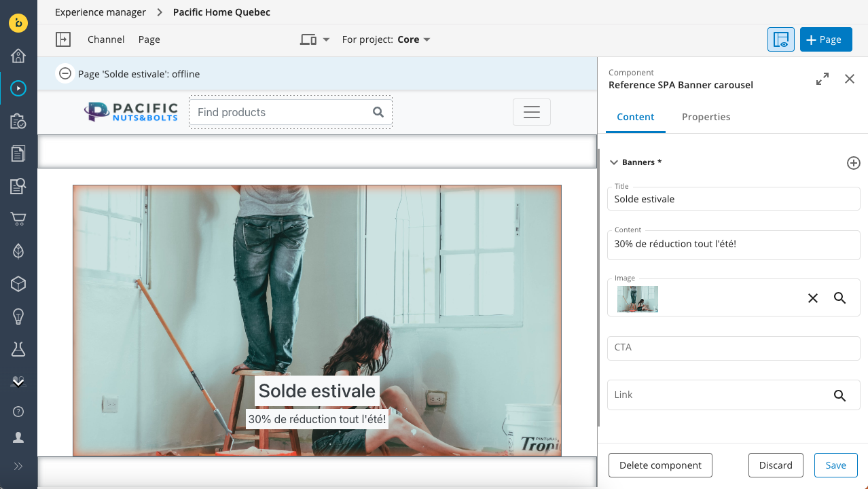Click the '30% de réduction' banner caption
868x489 pixels.
tap(317, 420)
